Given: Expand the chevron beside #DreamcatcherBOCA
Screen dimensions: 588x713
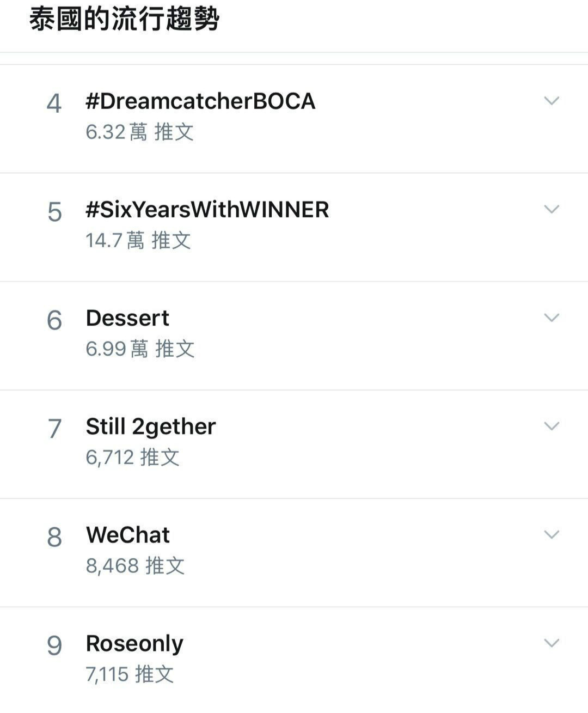Looking at the screenshot, I should pos(552,101).
